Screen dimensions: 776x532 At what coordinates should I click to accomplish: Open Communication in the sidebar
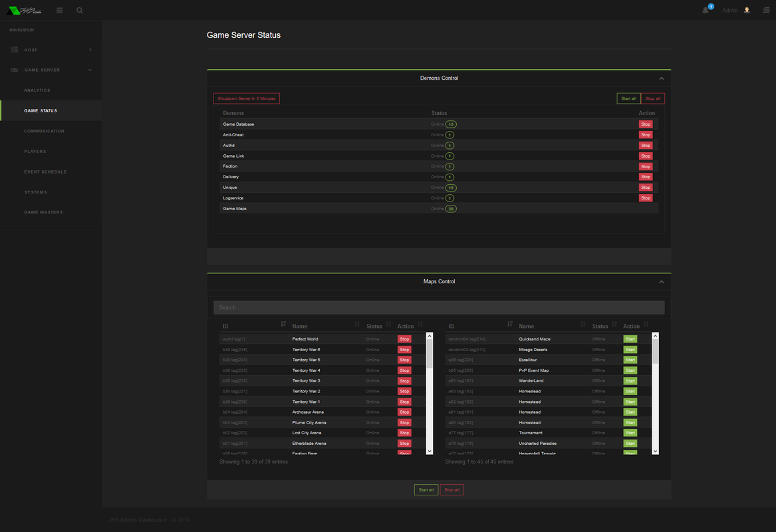pyautogui.click(x=44, y=131)
